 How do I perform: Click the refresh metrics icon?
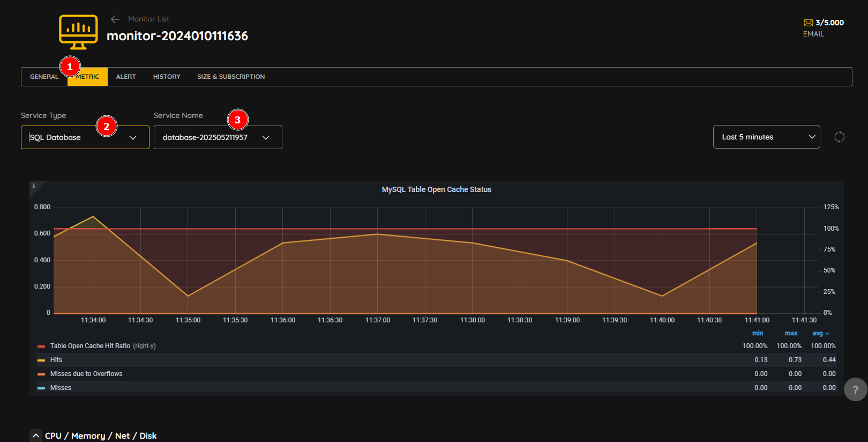[x=839, y=137]
